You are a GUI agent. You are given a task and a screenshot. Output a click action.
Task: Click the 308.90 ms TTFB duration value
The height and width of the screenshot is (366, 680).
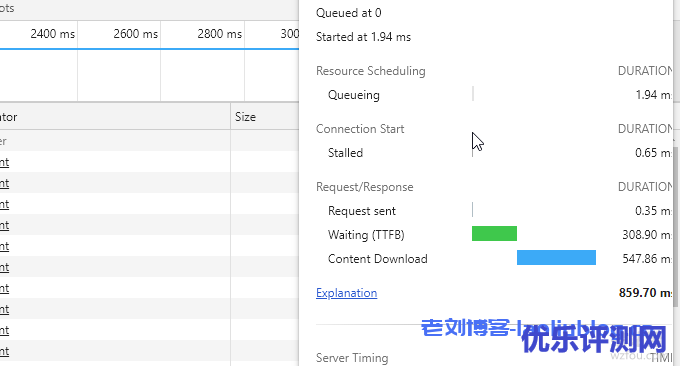(647, 235)
